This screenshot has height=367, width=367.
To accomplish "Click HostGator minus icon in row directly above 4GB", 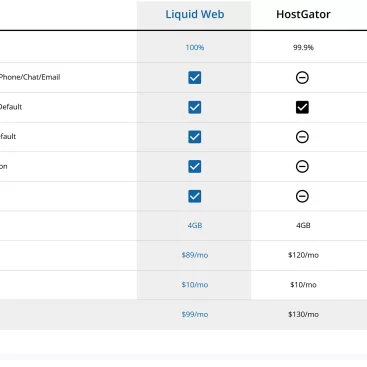I will coord(302,196).
